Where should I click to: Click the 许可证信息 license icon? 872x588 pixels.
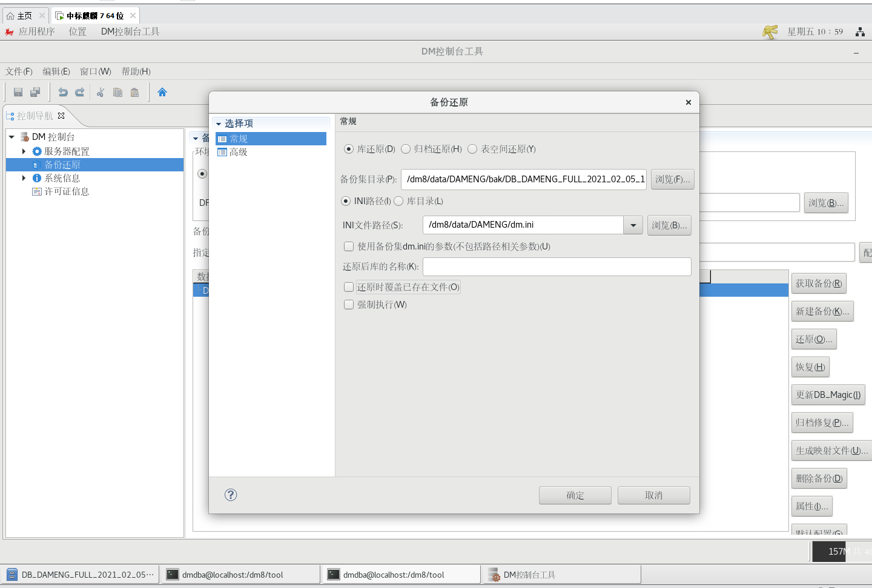pos(37,191)
